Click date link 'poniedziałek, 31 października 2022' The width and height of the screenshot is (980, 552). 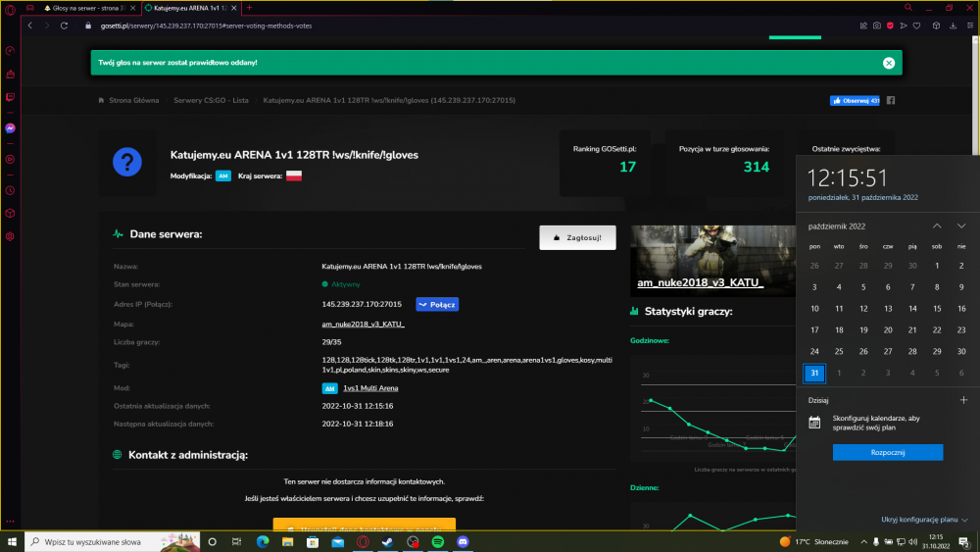(862, 197)
